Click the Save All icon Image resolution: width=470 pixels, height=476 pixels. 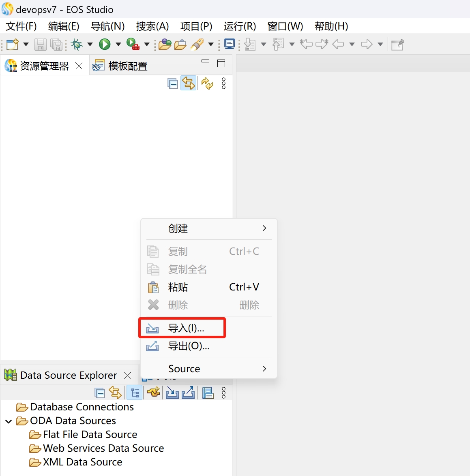point(56,44)
